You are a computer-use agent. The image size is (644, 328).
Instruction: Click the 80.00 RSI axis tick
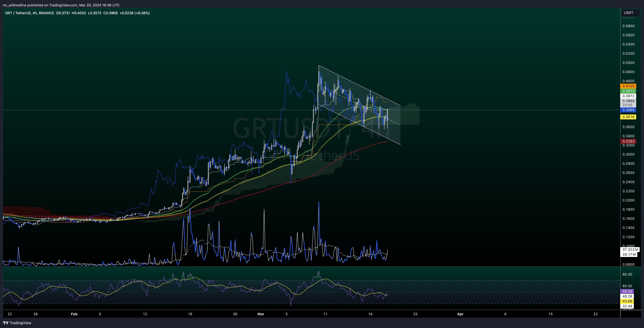pyautogui.click(x=627, y=274)
